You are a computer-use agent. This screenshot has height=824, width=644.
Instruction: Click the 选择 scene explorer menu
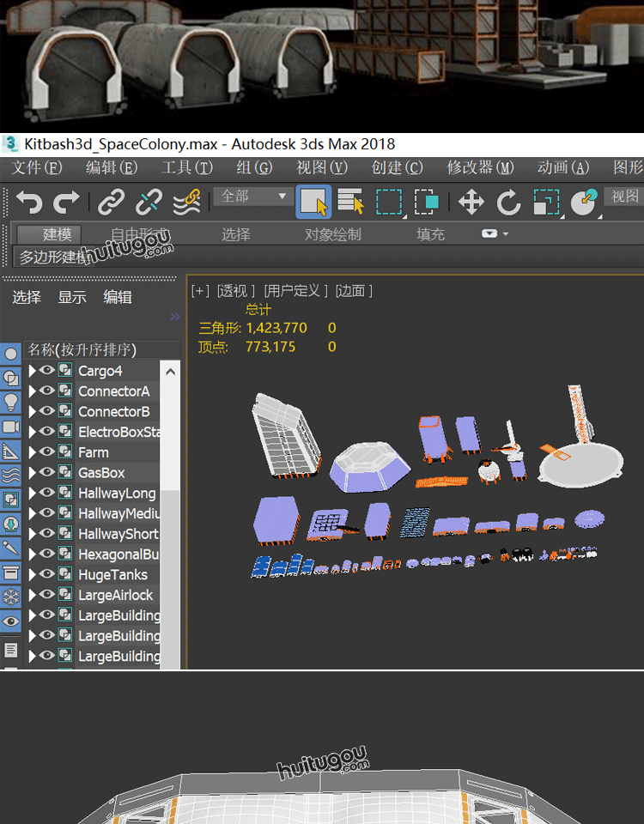click(27, 298)
